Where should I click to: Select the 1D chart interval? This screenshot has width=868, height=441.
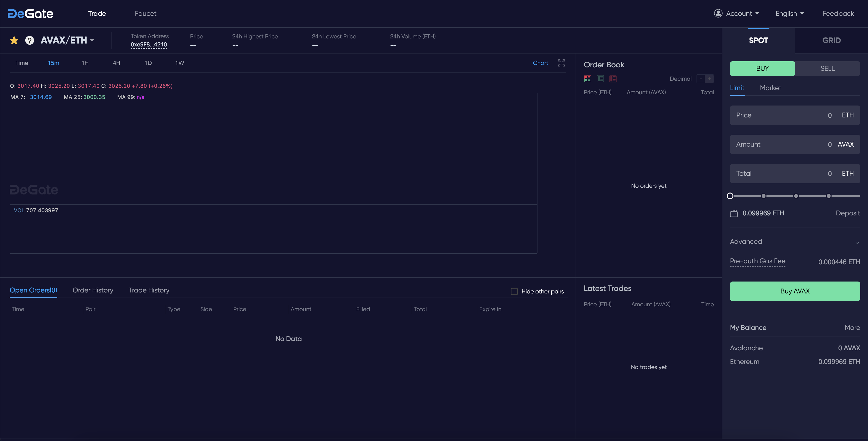pos(148,63)
